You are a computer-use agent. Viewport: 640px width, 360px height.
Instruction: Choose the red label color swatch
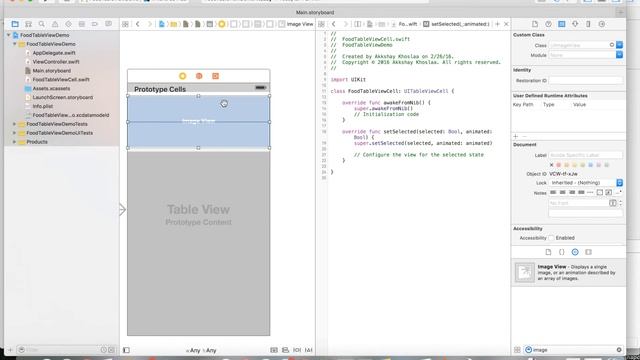[559, 165]
